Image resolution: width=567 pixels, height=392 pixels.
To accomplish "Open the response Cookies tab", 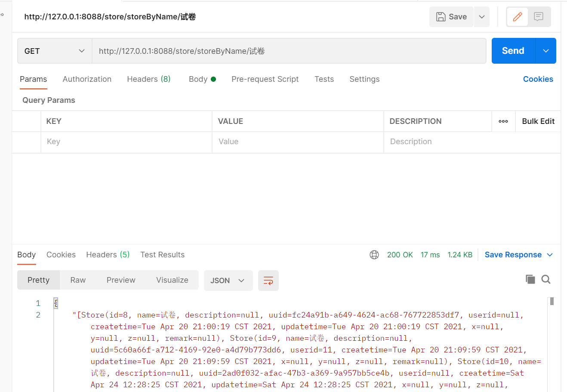I will [61, 255].
